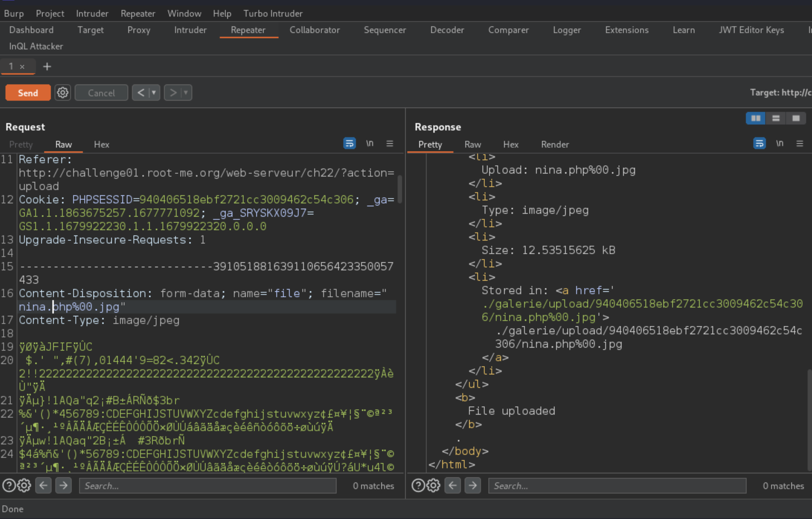Switch to the Sequencer tab
The height and width of the screenshot is (519, 812).
click(385, 30)
